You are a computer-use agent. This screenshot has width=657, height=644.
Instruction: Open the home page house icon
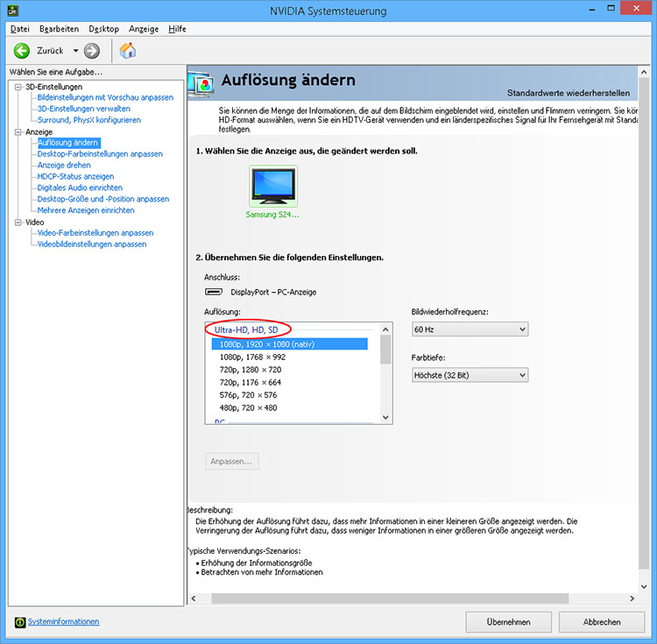coord(128,51)
